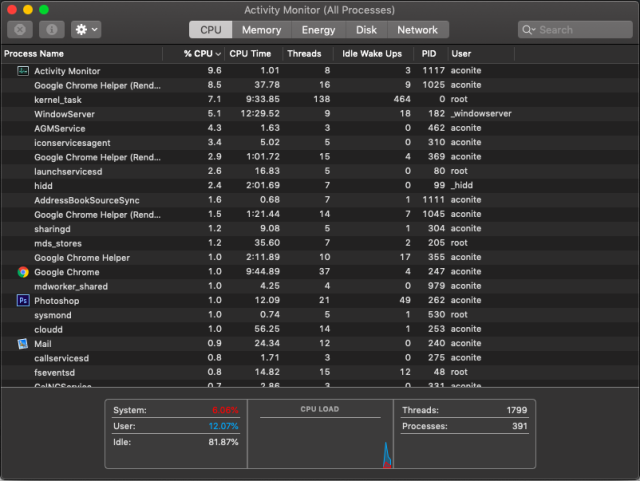Switch to the Energy tab
The width and height of the screenshot is (640, 481).
coord(318,30)
